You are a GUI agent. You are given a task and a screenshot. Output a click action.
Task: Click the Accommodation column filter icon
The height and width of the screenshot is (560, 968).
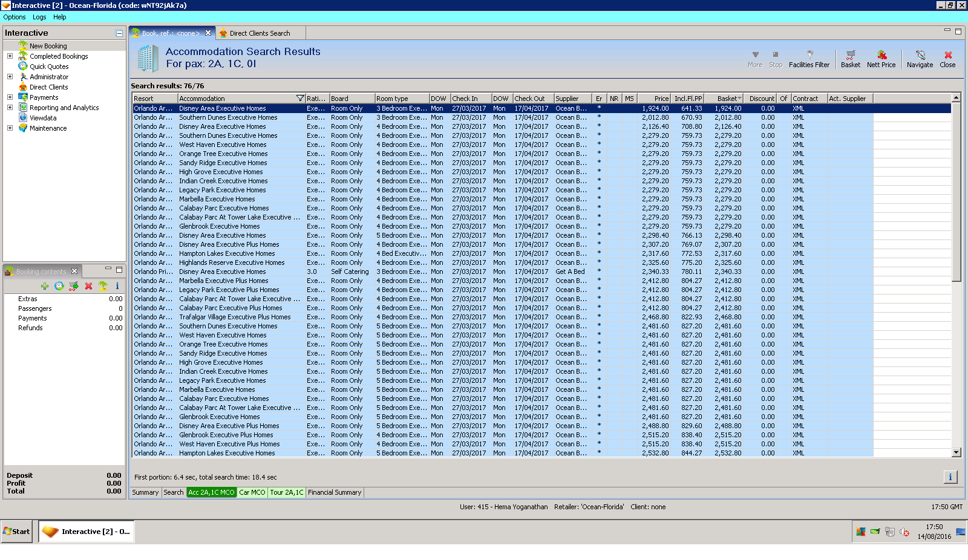pyautogui.click(x=300, y=99)
